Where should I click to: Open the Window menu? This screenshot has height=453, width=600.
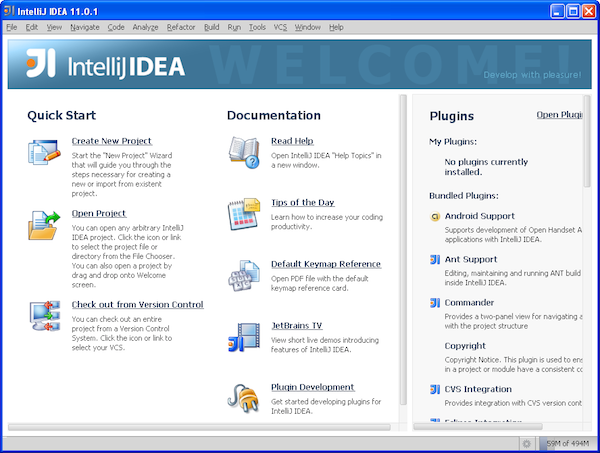(x=308, y=27)
